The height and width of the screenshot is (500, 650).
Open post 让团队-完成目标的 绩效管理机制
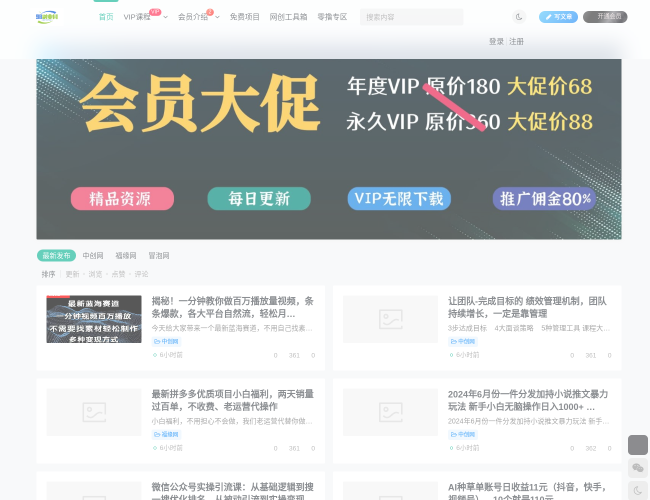(x=527, y=307)
